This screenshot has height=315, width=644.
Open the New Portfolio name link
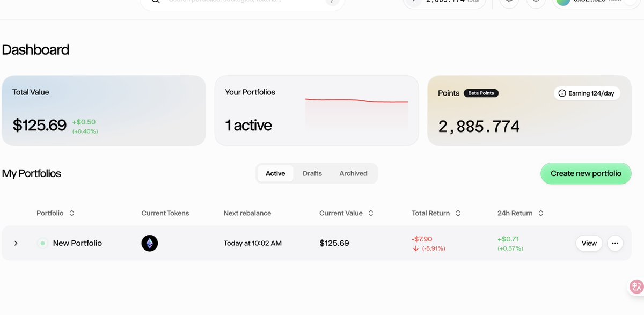(x=77, y=243)
